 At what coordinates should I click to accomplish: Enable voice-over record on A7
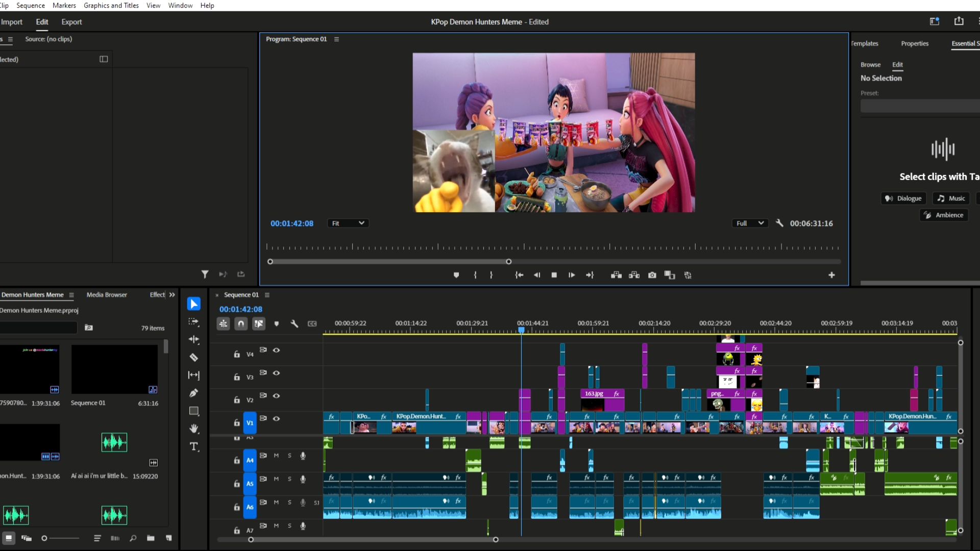(303, 525)
